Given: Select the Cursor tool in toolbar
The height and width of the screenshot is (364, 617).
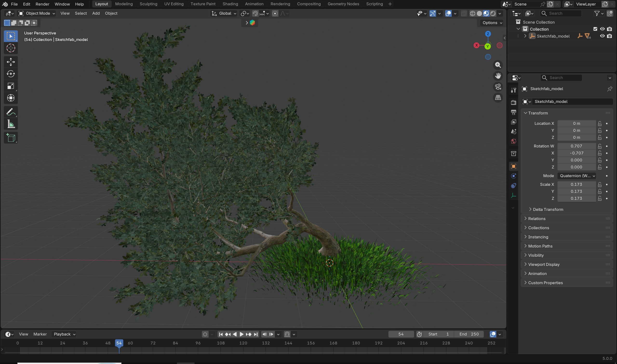Looking at the screenshot, I should pos(11,48).
